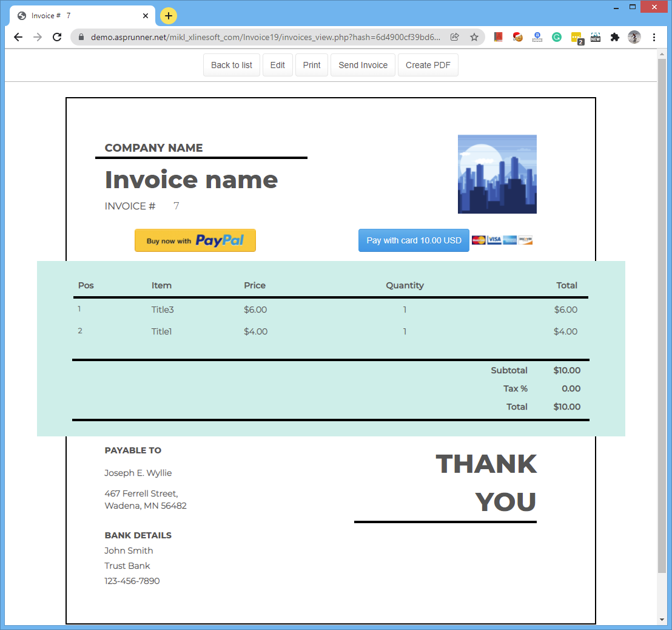Click Send Invoice

pyautogui.click(x=363, y=65)
